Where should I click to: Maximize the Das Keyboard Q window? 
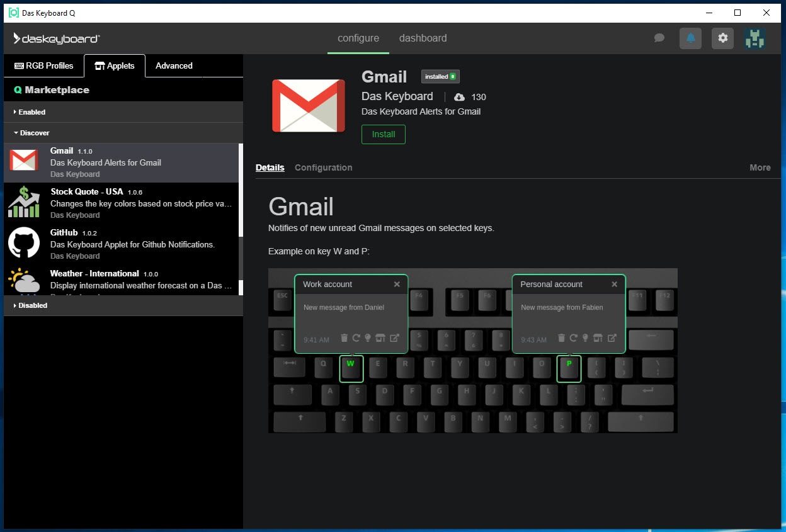(x=738, y=13)
